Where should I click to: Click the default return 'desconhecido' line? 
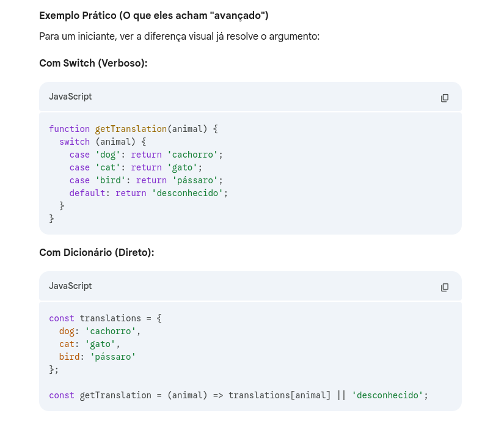148,193
